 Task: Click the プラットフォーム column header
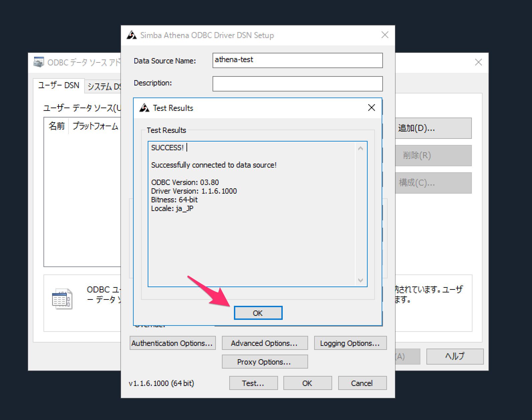click(x=95, y=126)
